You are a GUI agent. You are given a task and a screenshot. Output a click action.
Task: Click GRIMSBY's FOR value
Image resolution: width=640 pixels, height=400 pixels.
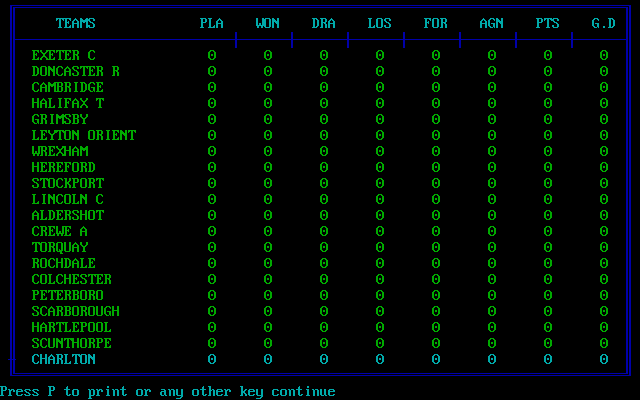point(435,119)
